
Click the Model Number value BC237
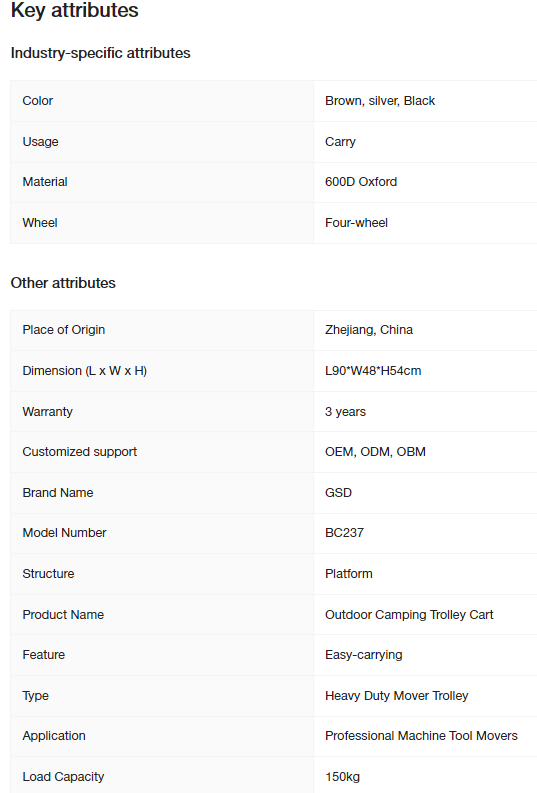[x=344, y=533]
